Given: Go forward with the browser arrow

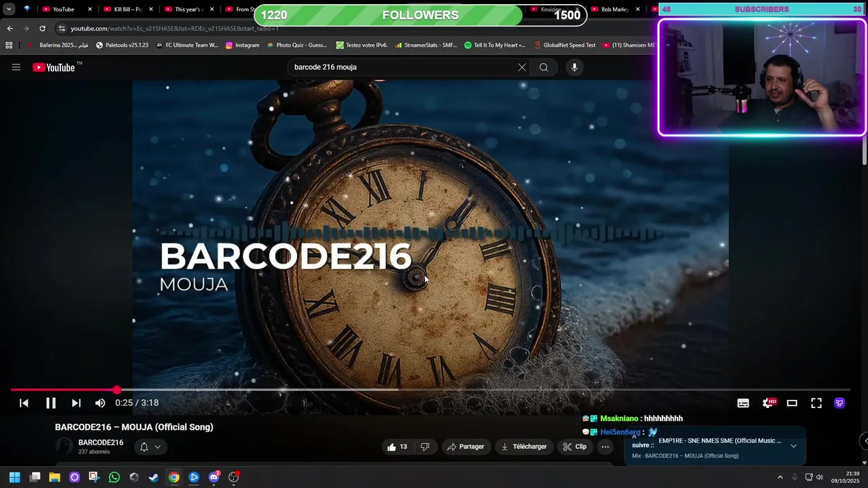Looking at the screenshot, I should click(26, 28).
